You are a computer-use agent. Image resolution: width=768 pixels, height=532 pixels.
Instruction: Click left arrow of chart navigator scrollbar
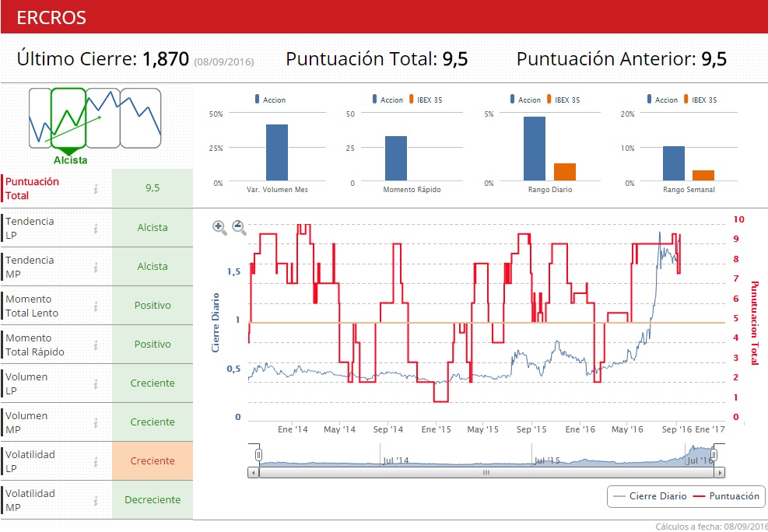pyautogui.click(x=253, y=472)
